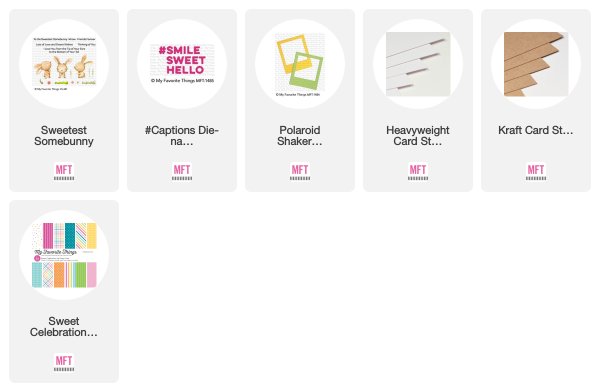Screen dimensions: 600x392
Task: Click MFT logo under #Captions Die-namics
Action: click(x=182, y=172)
